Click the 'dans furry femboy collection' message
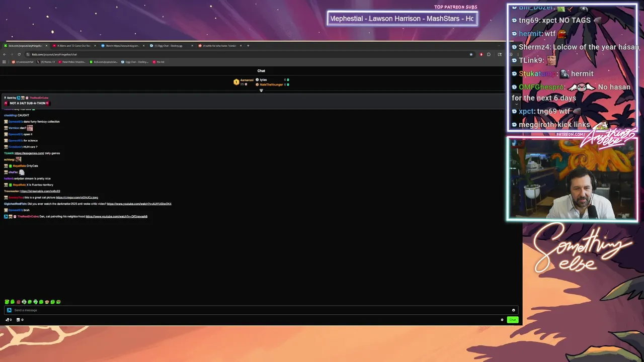644x362 pixels. (x=41, y=122)
